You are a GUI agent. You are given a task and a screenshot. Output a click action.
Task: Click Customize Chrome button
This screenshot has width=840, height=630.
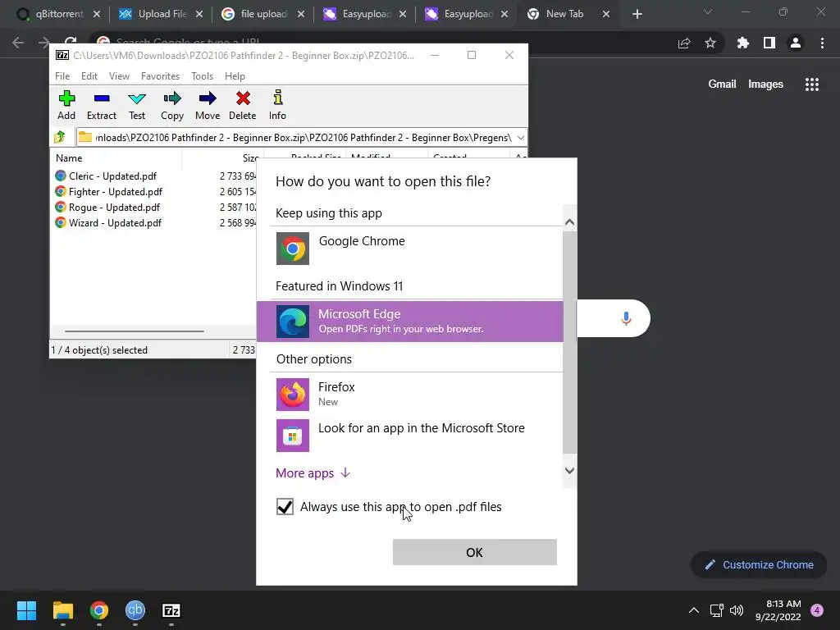point(759,564)
